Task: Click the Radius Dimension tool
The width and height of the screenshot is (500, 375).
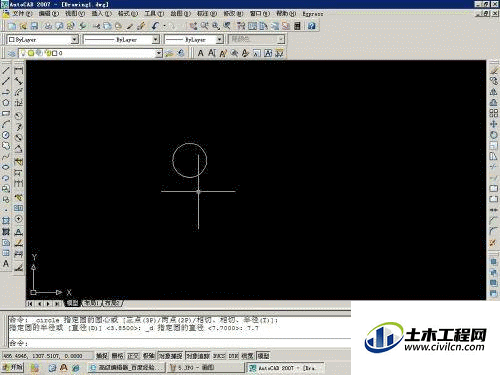Action: [x=19, y=116]
